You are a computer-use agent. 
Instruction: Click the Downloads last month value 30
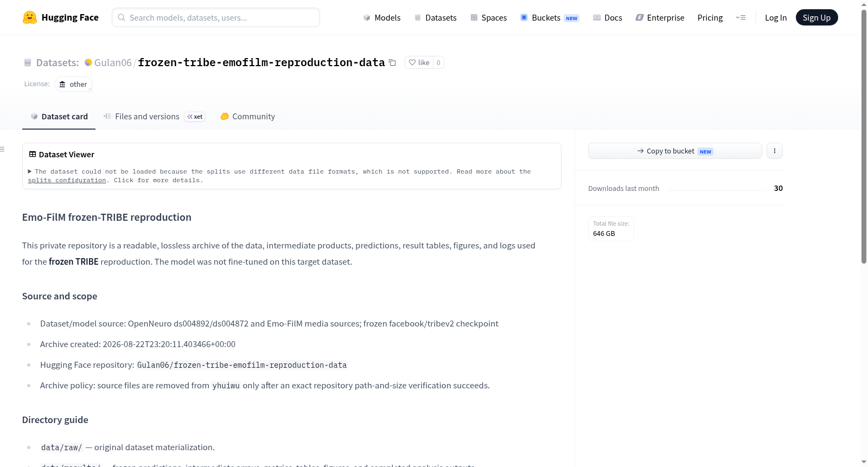coord(778,188)
